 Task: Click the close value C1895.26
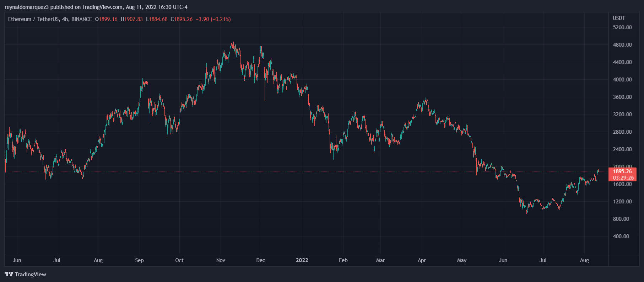point(182,19)
